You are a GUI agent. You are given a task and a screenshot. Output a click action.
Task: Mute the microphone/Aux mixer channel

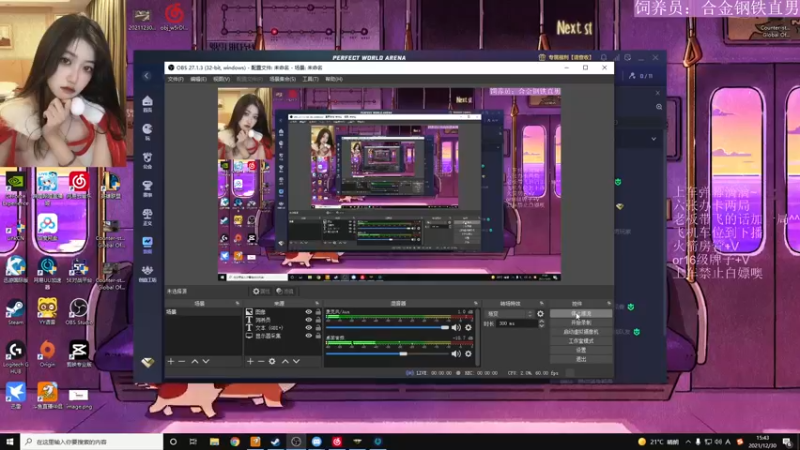point(456,328)
